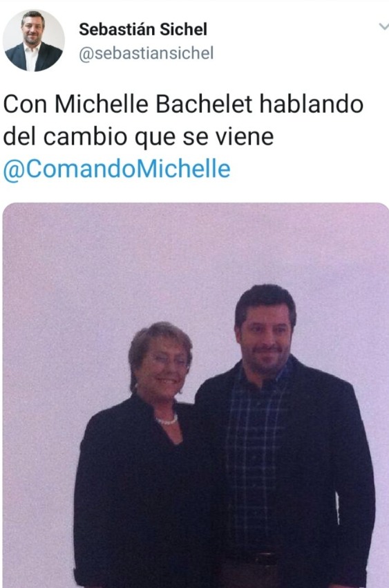Expand the tweet options chevron
This screenshot has height=588, width=389.
[x=383, y=26]
